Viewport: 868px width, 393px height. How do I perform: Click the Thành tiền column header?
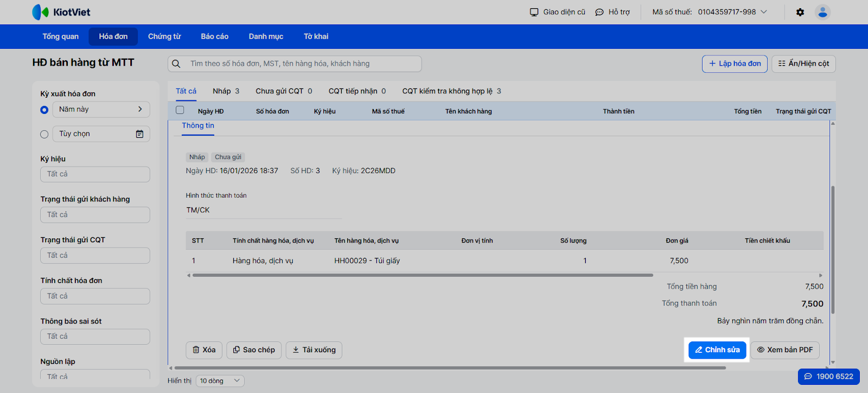(x=618, y=112)
